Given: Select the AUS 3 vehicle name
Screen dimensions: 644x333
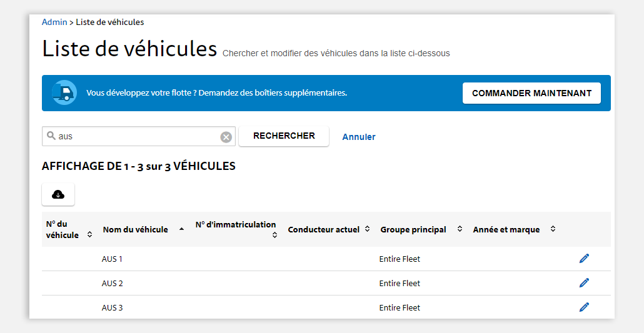Looking at the screenshot, I should click(x=112, y=307).
